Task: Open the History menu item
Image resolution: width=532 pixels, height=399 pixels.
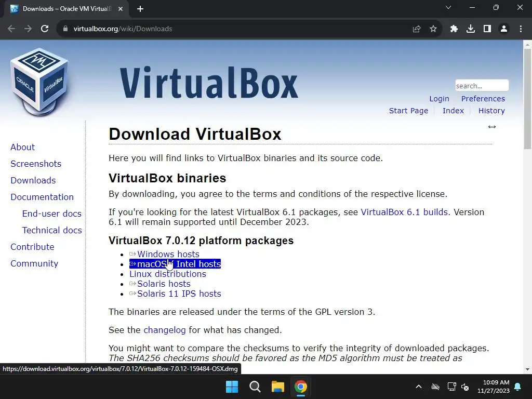Action: 491,111
